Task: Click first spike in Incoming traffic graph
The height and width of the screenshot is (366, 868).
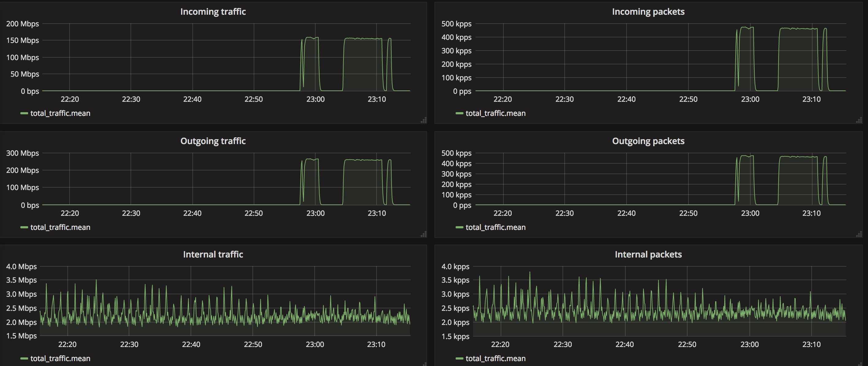Action: point(302,40)
